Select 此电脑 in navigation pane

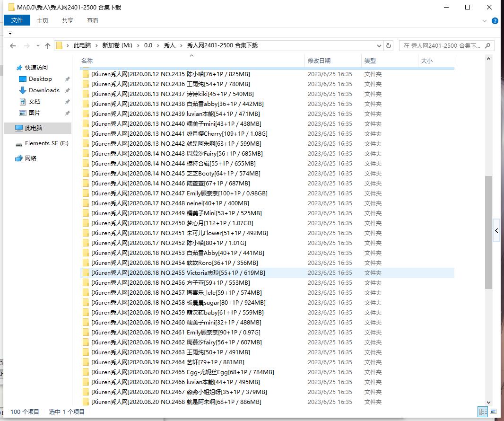[38, 128]
